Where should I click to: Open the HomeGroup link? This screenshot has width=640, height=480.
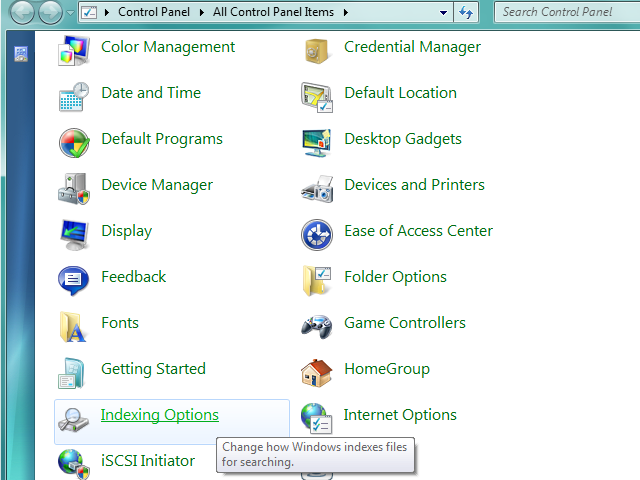(x=387, y=369)
